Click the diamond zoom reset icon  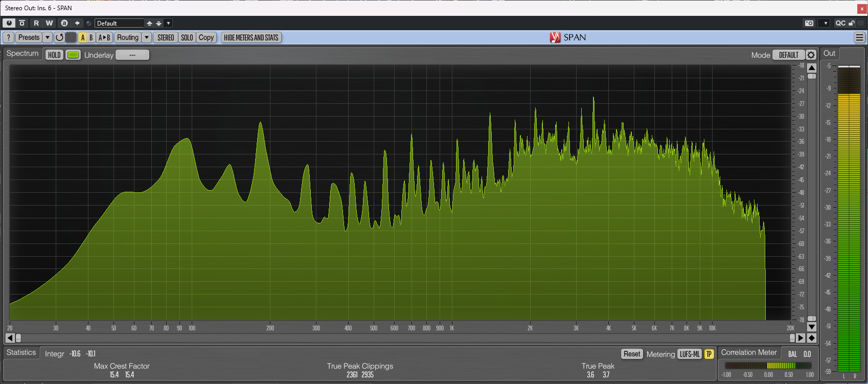coord(812,338)
